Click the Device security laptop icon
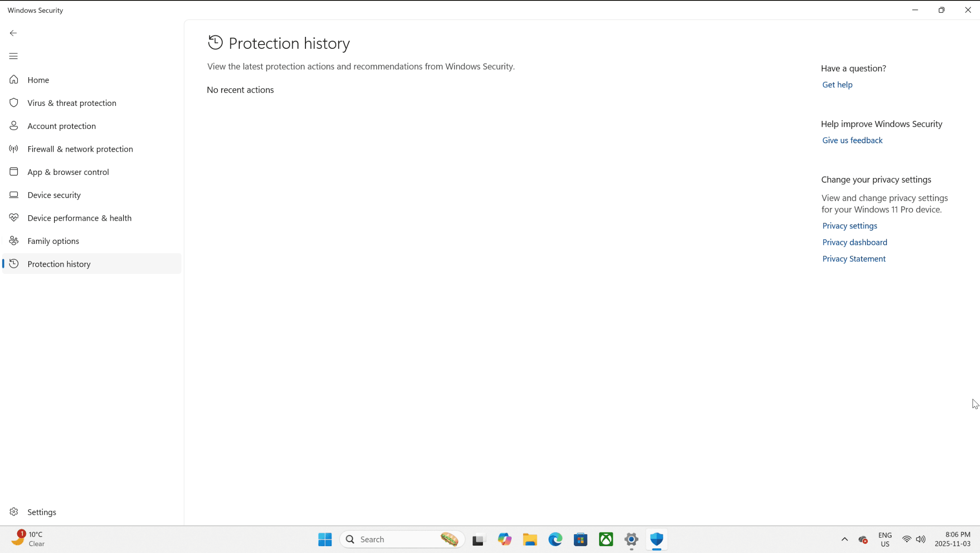 [14, 195]
